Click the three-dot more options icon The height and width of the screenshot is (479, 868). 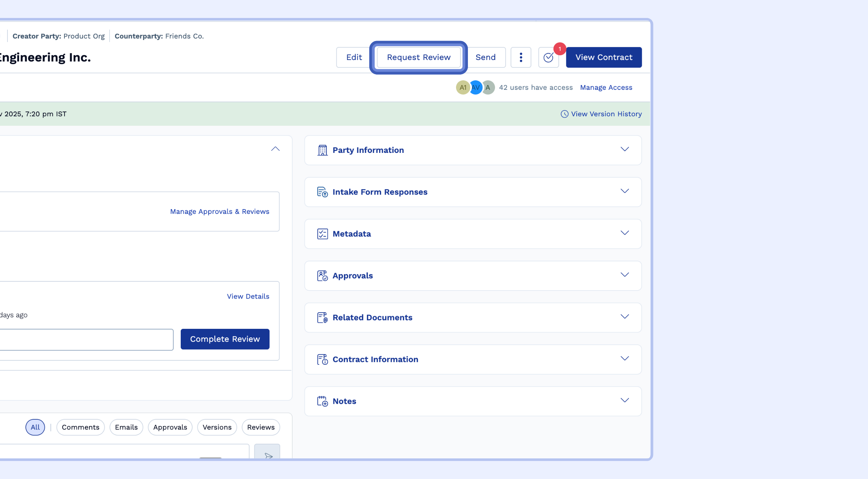tap(521, 57)
